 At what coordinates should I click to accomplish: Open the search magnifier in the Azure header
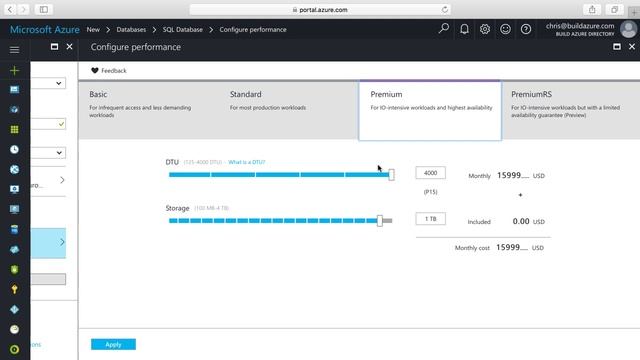point(444,29)
